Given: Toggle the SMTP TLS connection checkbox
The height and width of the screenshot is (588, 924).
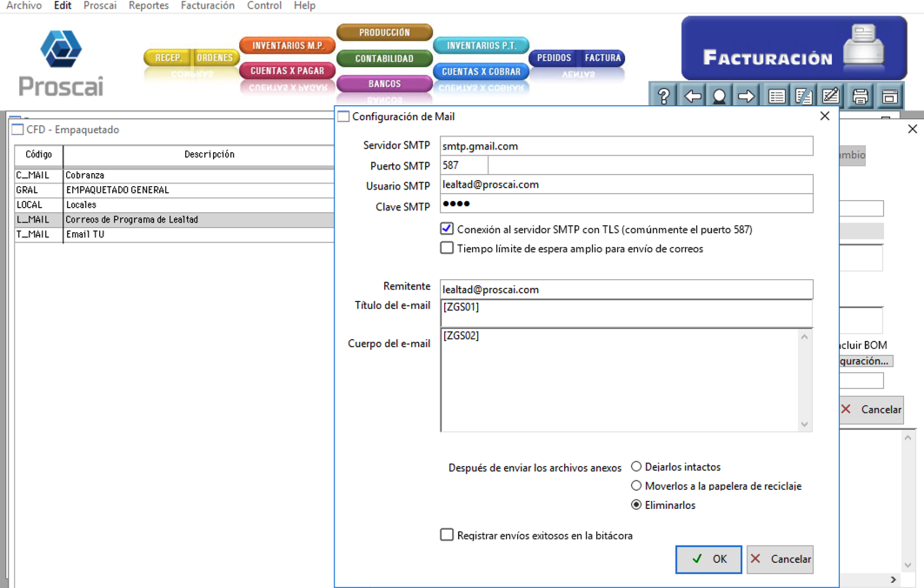Looking at the screenshot, I should tap(447, 229).
